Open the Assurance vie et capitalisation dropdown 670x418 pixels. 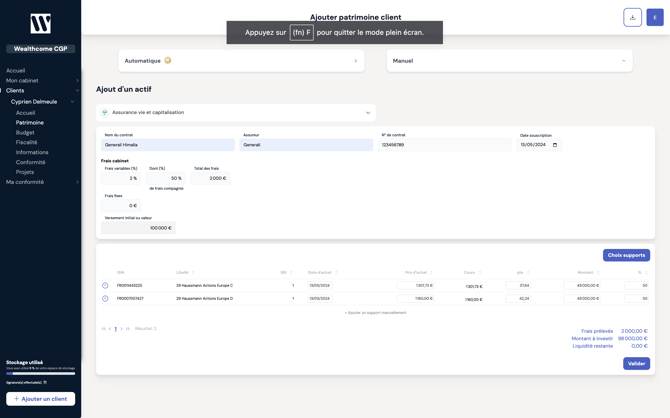pyautogui.click(x=367, y=113)
